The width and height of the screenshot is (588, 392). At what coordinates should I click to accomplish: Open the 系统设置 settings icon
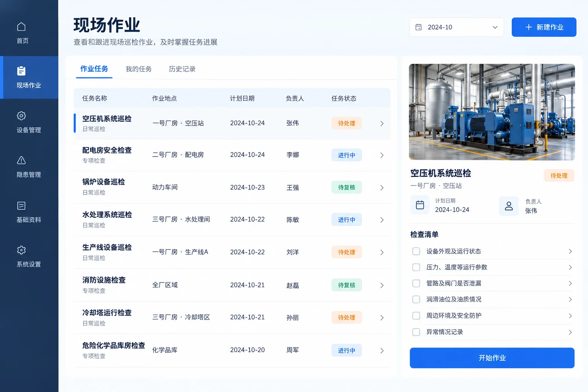click(21, 250)
